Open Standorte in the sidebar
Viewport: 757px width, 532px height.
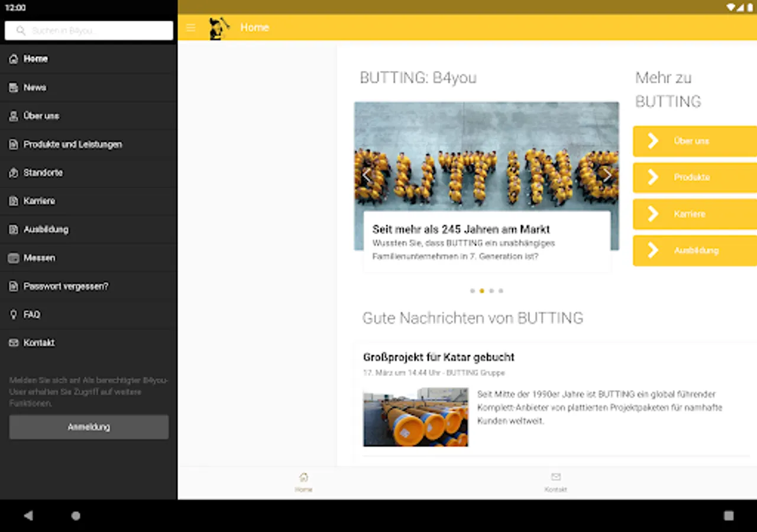pyautogui.click(x=89, y=173)
